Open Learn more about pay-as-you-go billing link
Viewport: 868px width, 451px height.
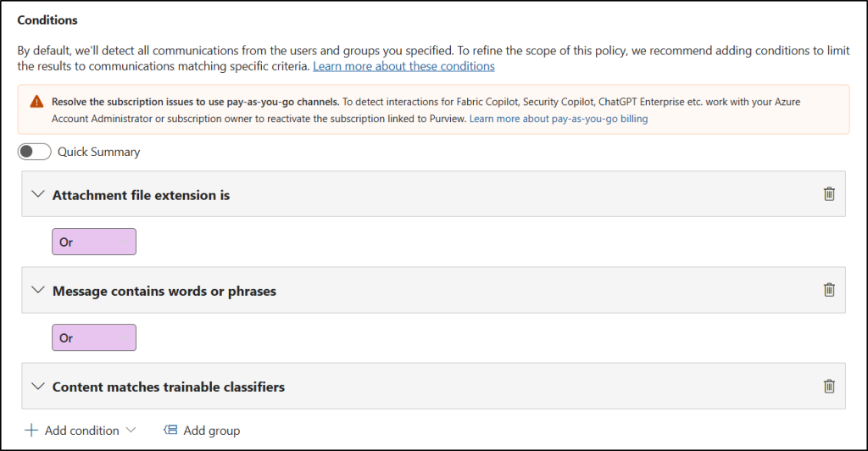pyautogui.click(x=559, y=119)
